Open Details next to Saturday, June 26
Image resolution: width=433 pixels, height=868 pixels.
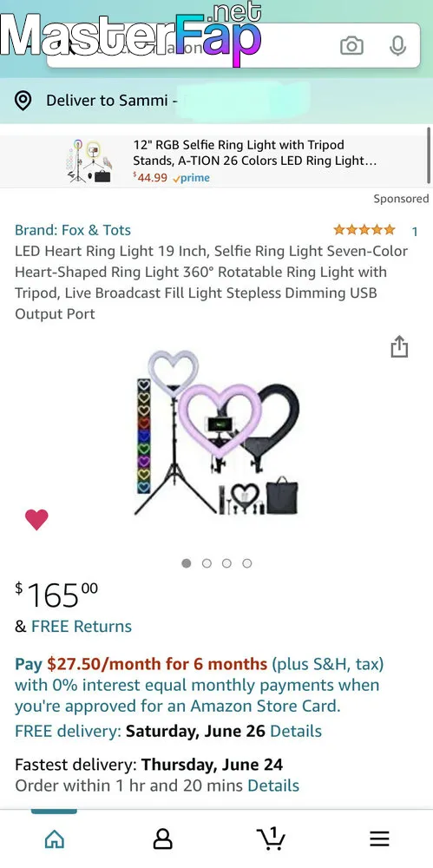coord(296,731)
